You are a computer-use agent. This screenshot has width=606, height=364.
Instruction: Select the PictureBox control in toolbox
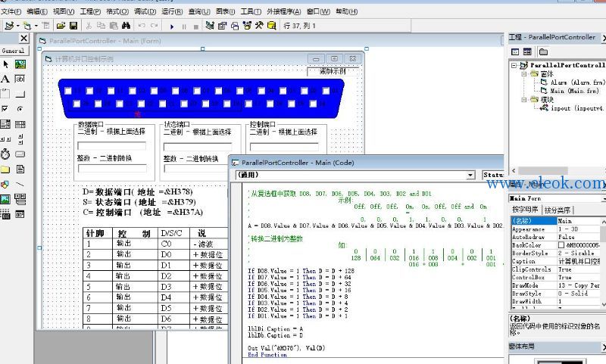click(x=20, y=64)
